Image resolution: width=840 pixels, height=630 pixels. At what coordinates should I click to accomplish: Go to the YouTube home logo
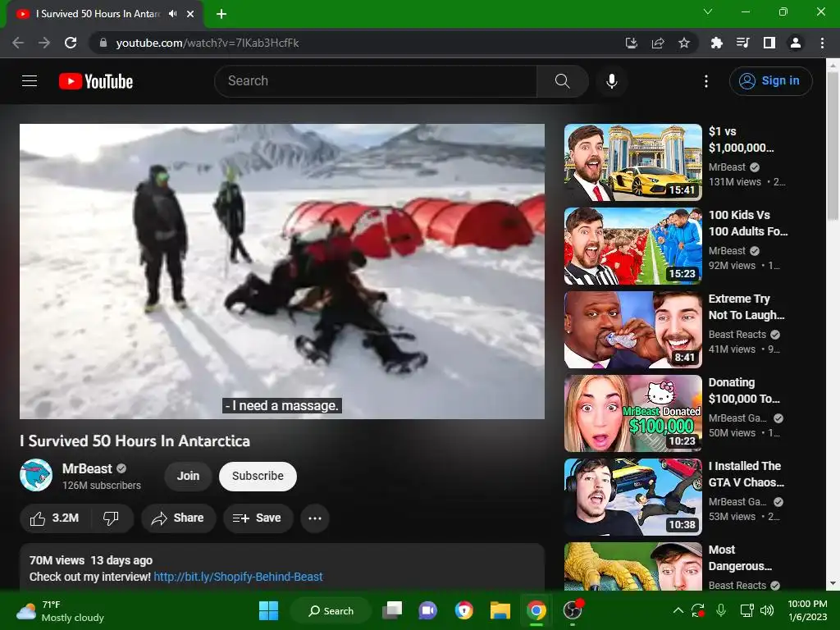[x=96, y=81]
